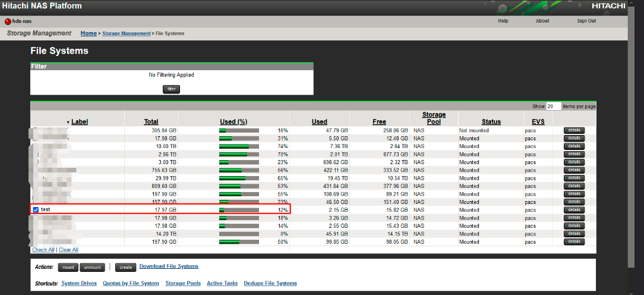
Task: Go to Home via breadcrumb
Action: [x=89, y=33]
